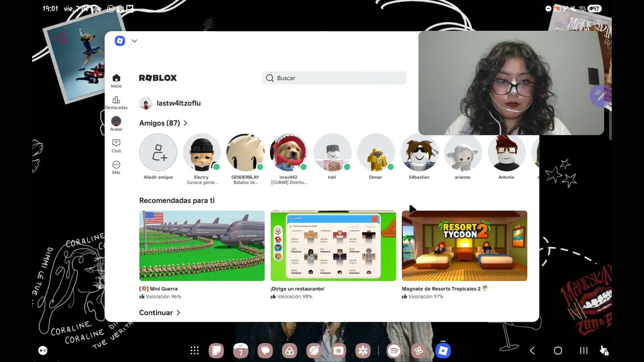Image resolution: width=644 pixels, height=362 pixels.
Task: Open the gallery flower app in taskbar
Action: point(363,350)
